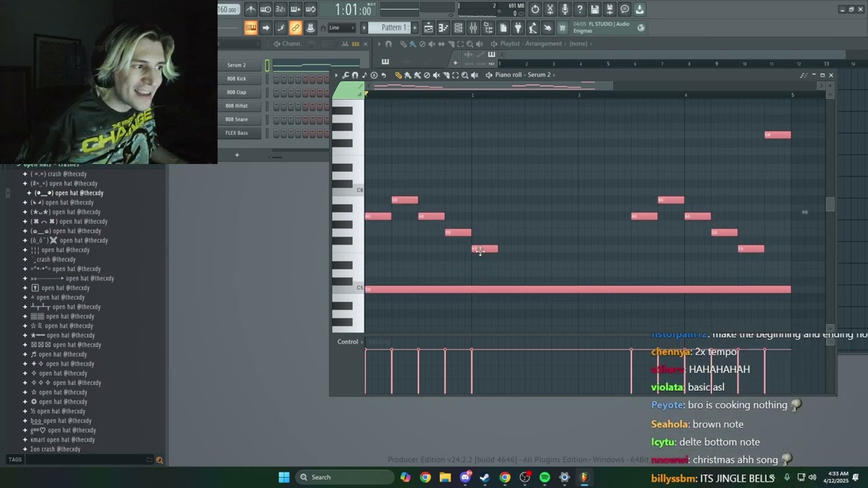Select the Paint brush tool in Piano roll
This screenshot has width=868, height=488.
pos(408,75)
